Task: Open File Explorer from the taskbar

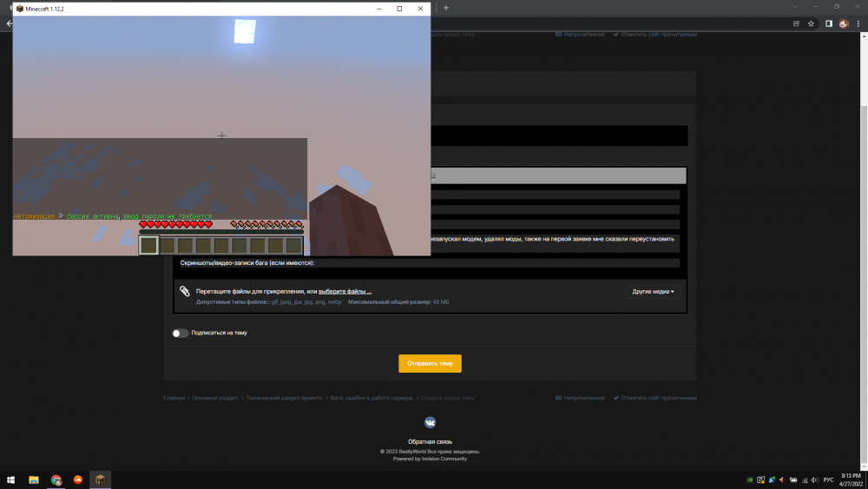Action: coord(34,480)
